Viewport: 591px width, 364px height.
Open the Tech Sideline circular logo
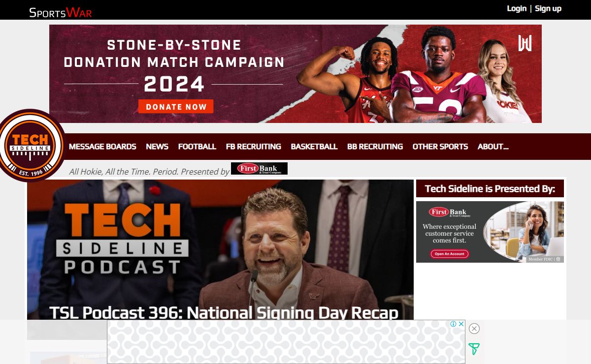coord(31,146)
